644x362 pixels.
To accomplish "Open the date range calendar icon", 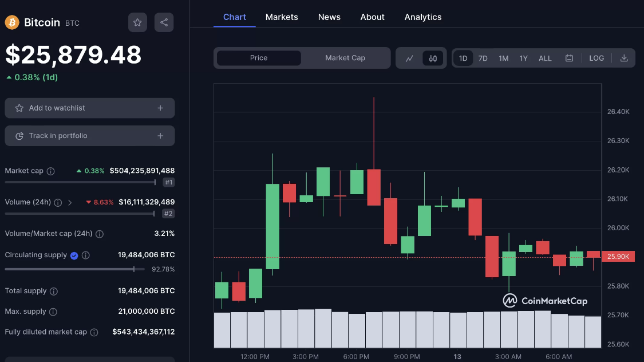I will pyautogui.click(x=570, y=58).
